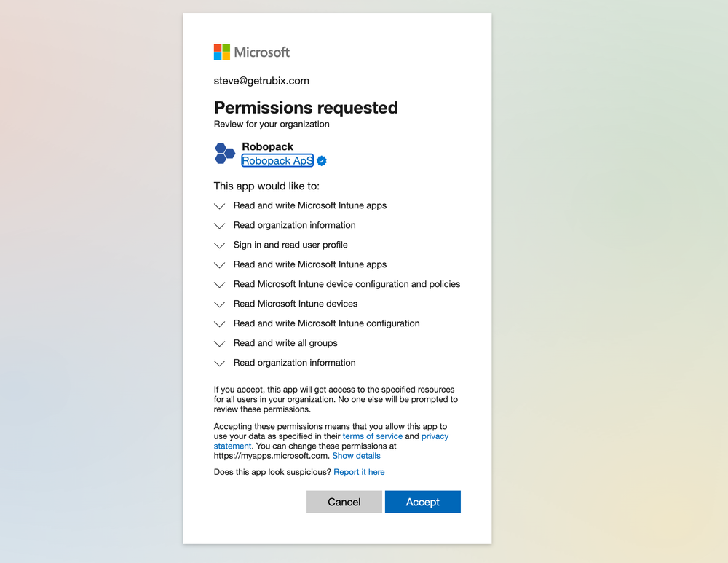The image size is (728, 563).
Task: Click the Robopack hexagon app icon
Action: [x=225, y=154]
